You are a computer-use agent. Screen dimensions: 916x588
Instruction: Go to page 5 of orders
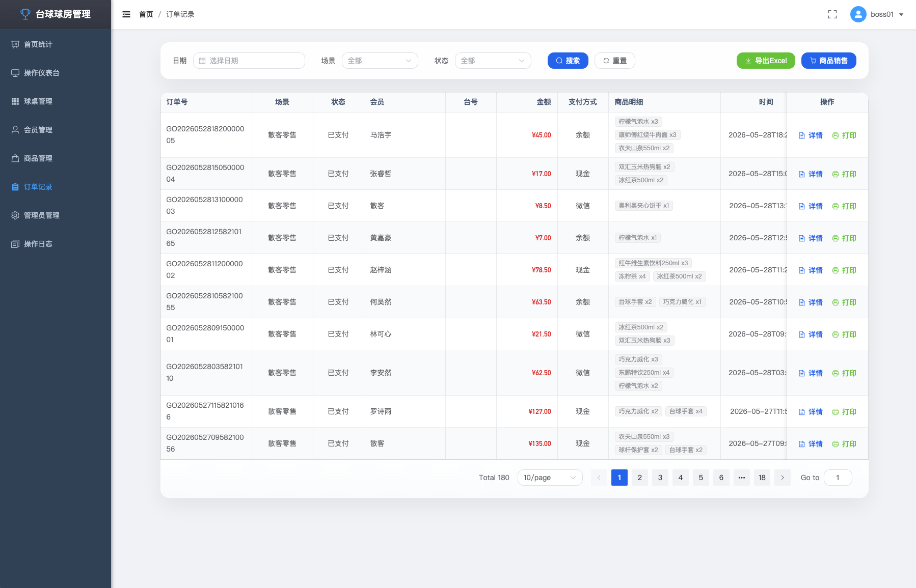701,478
